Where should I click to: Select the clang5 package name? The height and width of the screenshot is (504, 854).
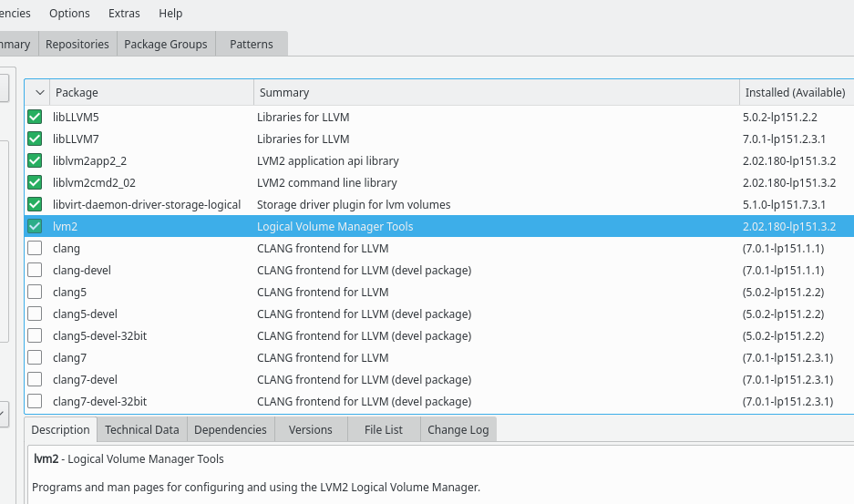[69, 292]
